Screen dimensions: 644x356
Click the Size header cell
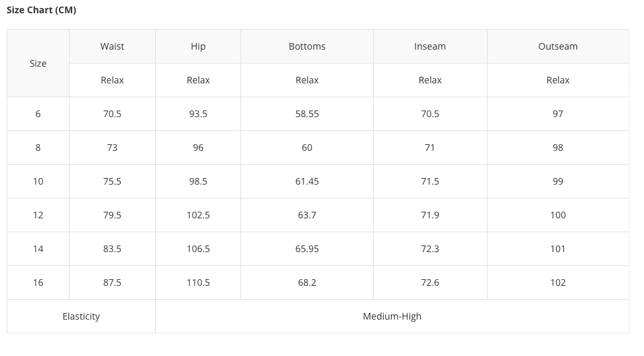[38, 64]
